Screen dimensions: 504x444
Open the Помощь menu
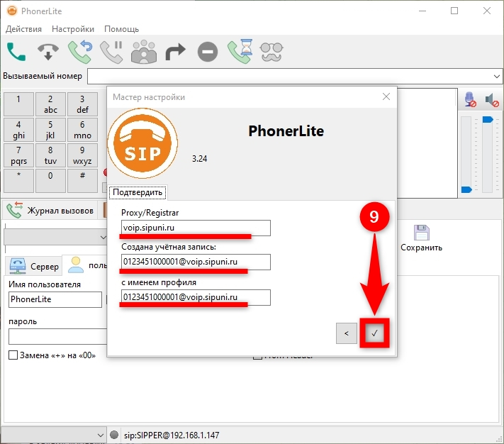point(121,29)
